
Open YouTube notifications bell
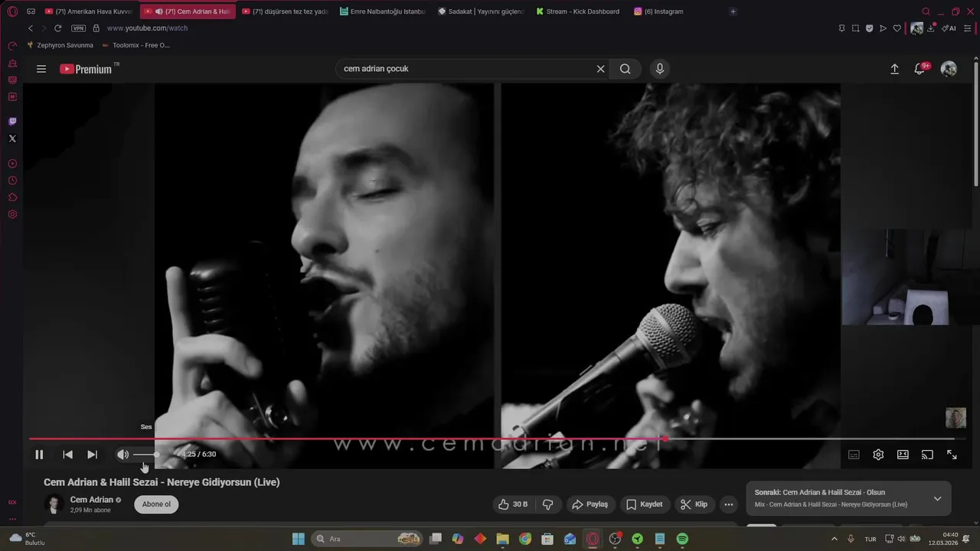coord(921,69)
